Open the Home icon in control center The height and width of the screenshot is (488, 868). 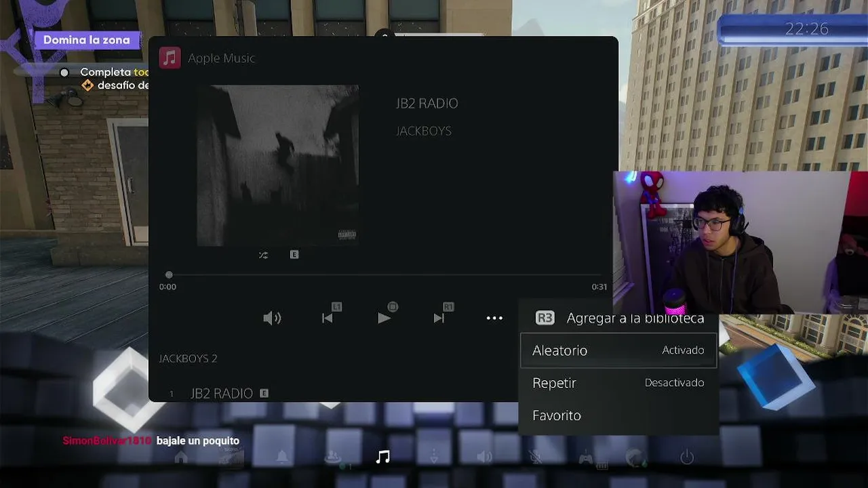pyautogui.click(x=181, y=457)
